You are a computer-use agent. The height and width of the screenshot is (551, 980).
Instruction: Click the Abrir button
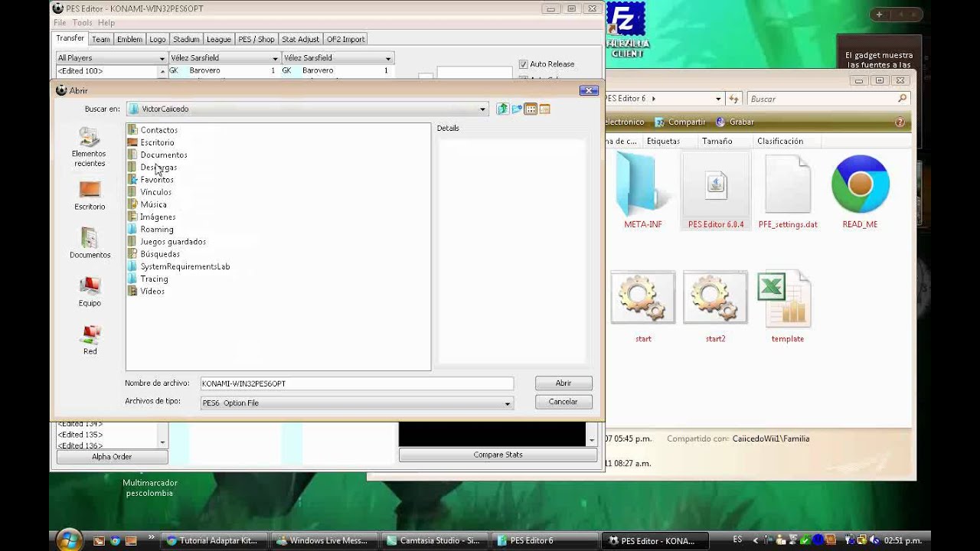(x=563, y=383)
